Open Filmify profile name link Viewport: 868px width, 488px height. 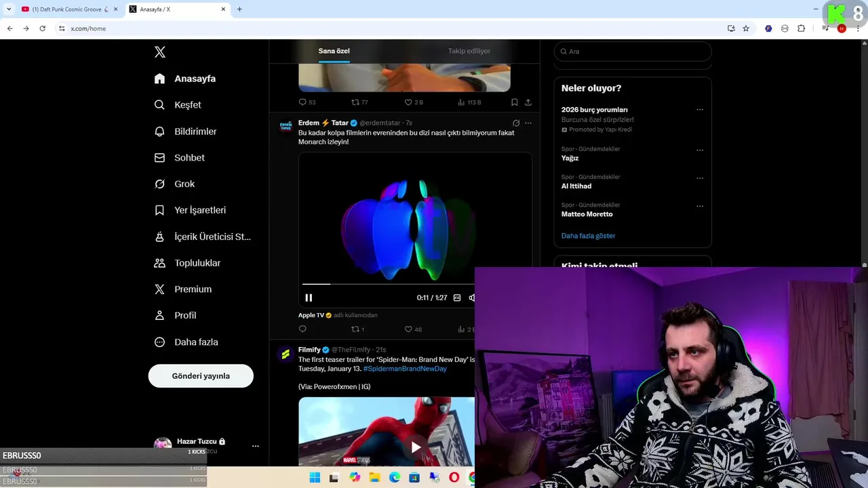point(309,350)
